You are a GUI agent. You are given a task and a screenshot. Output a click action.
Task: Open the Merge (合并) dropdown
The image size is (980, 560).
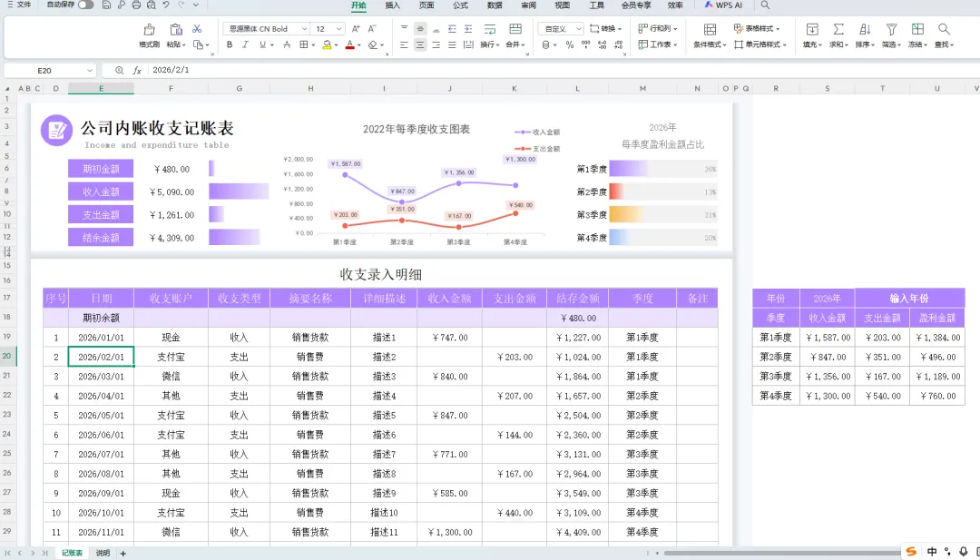(515, 45)
